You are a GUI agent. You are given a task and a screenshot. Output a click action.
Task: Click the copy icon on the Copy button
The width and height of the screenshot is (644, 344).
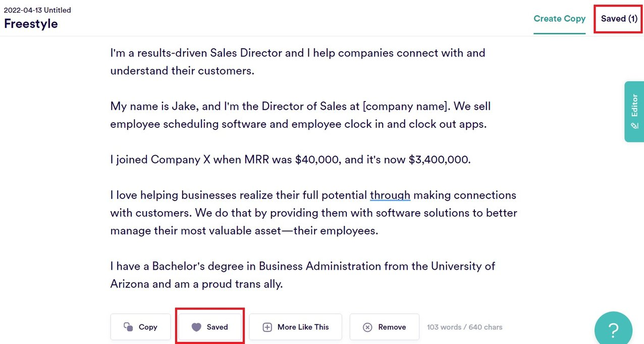128,327
